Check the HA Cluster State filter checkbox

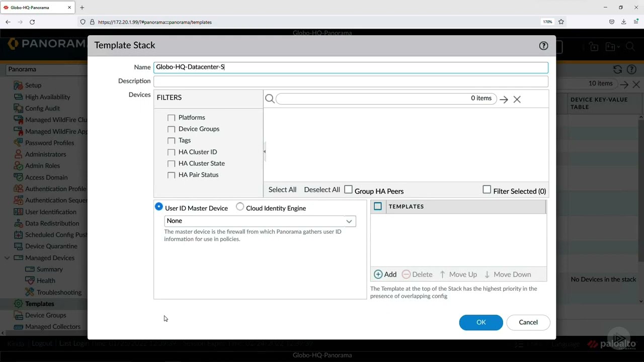(x=171, y=164)
